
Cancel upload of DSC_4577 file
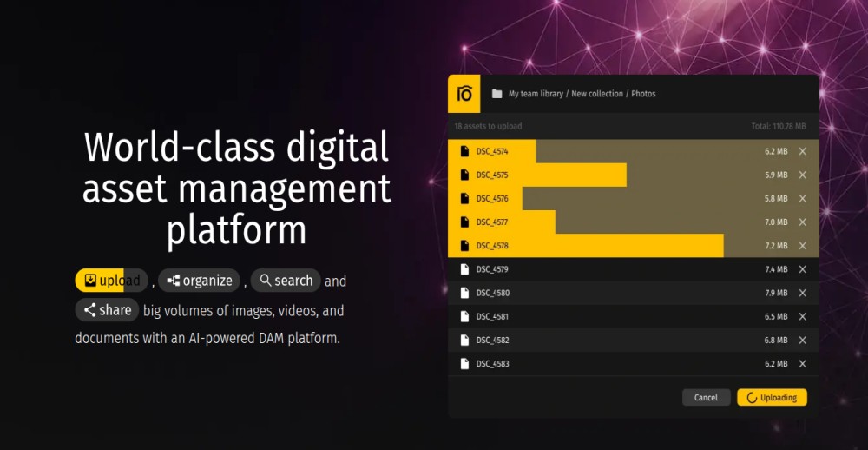click(x=802, y=222)
